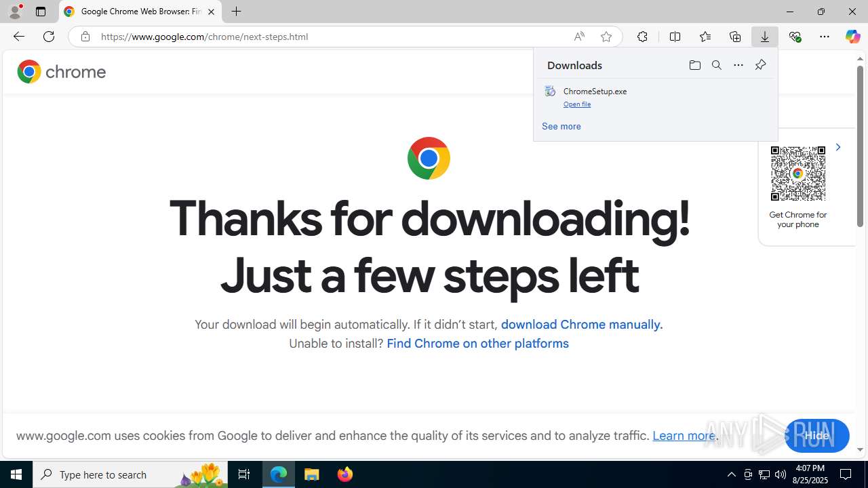Open the tab actions menu
Screen dimensions: 868x488
coord(41,12)
